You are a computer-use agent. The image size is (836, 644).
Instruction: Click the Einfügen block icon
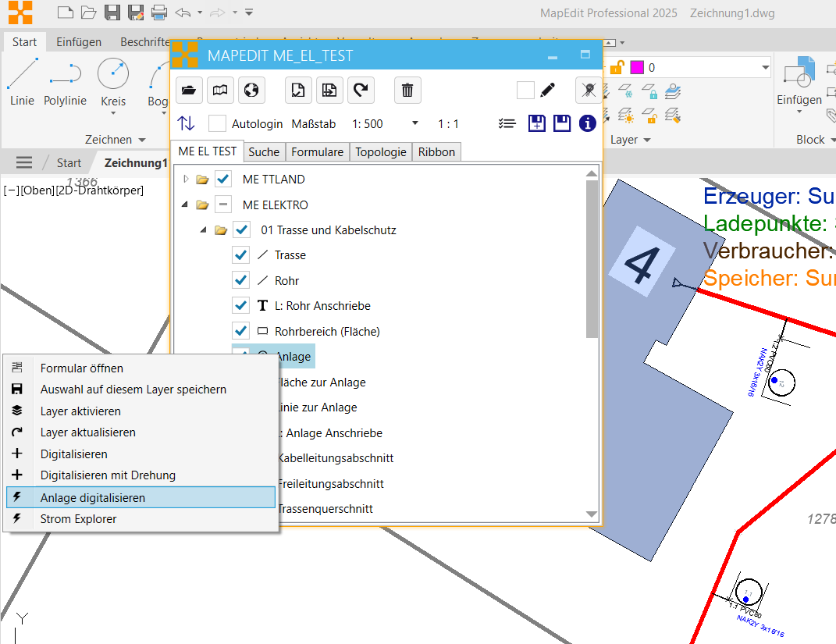[x=799, y=73]
